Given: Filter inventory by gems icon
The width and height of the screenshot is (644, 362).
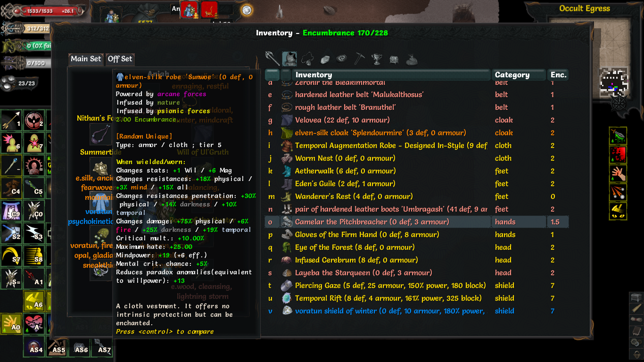Looking at the screenshot, I should [x=325, y=59].
